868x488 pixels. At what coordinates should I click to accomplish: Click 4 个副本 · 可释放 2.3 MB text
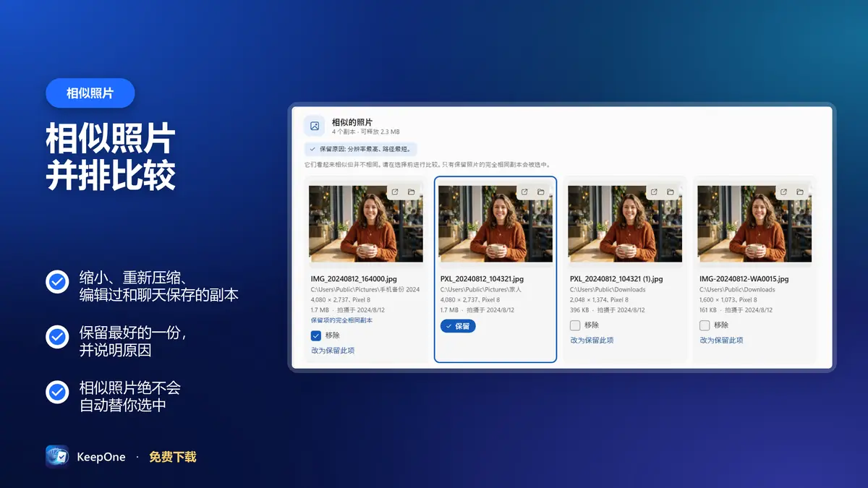(x=366, y=132)
